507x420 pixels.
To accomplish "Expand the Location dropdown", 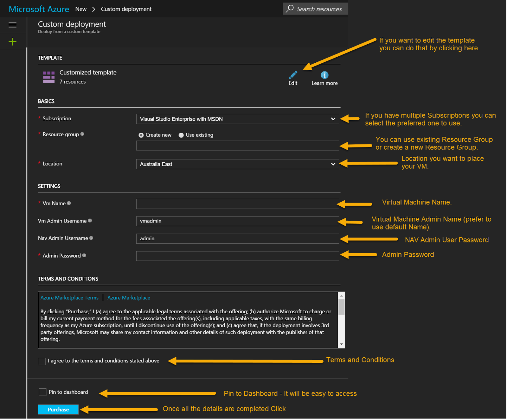I will coord(237,164).
